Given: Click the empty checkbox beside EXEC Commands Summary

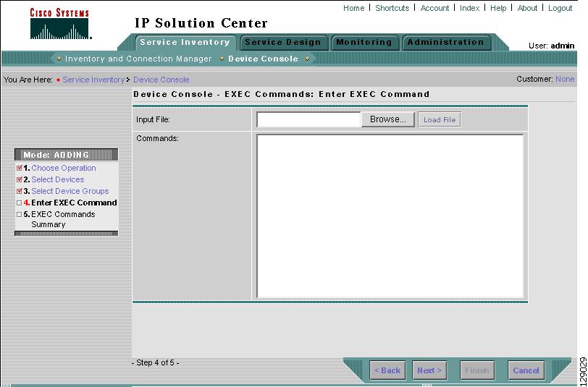Looking at the screenshot, I should coord(20,215).
